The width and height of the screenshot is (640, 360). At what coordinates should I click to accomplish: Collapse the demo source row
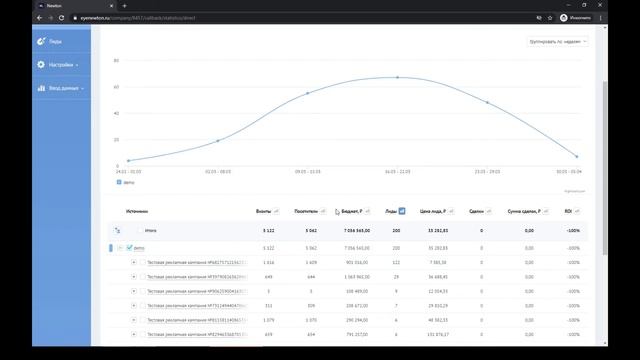tap(120, 248)
